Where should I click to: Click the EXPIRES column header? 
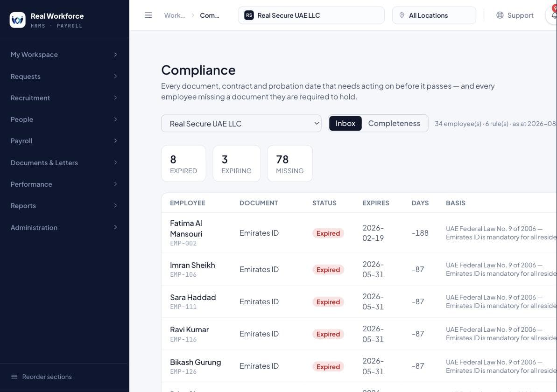tap(376, 203)
